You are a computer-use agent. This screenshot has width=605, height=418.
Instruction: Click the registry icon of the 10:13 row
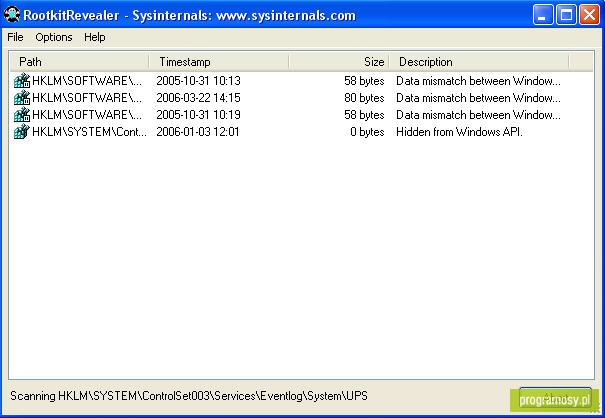pos(22,81)
